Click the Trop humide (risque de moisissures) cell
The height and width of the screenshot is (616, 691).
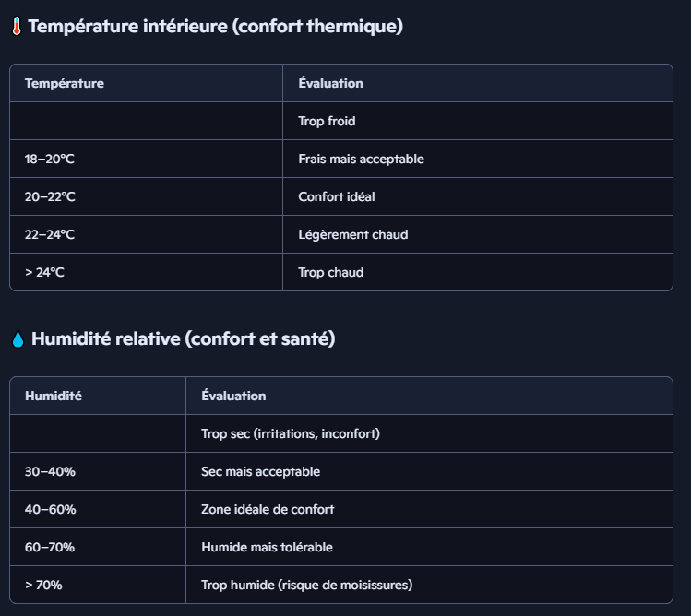pos(306,585)
